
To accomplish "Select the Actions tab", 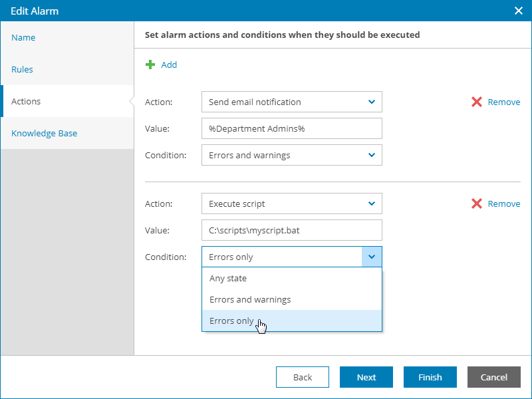I will point(26,102).
